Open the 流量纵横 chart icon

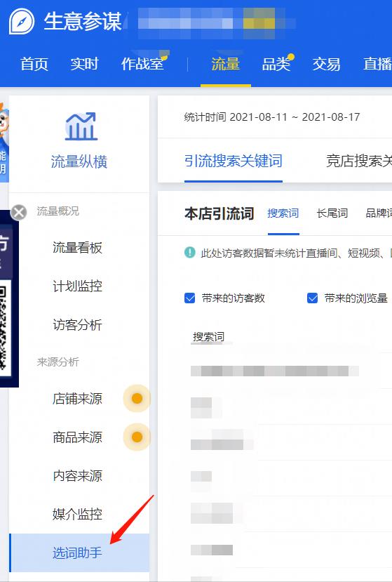click(81, 126)
